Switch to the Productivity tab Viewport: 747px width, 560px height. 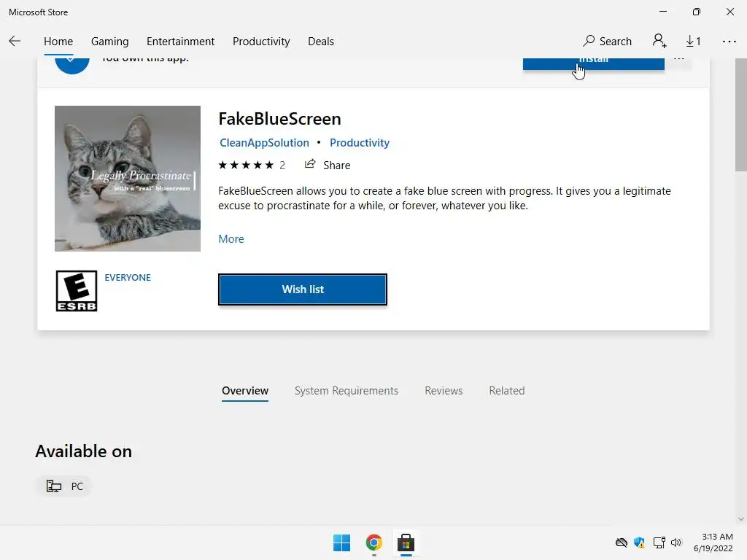pyautogui.click(x=261, y=42)
